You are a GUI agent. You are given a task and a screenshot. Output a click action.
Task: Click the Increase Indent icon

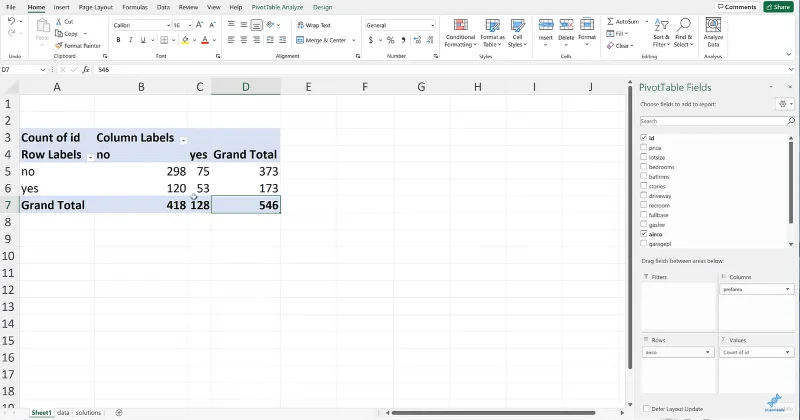pyautogui.click(x=283, y=40)
